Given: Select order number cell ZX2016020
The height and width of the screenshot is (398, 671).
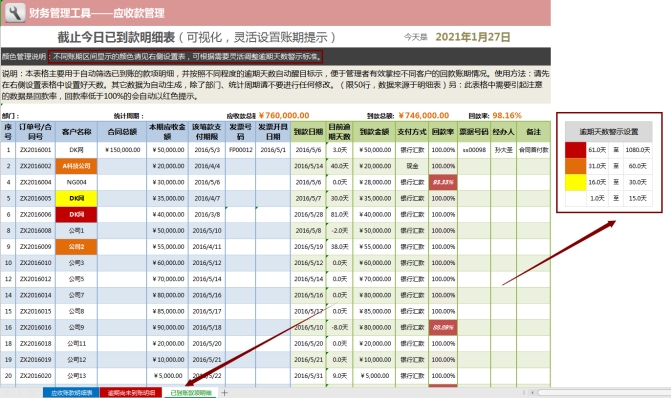Looking at the screenshot, I should point(36,376).
